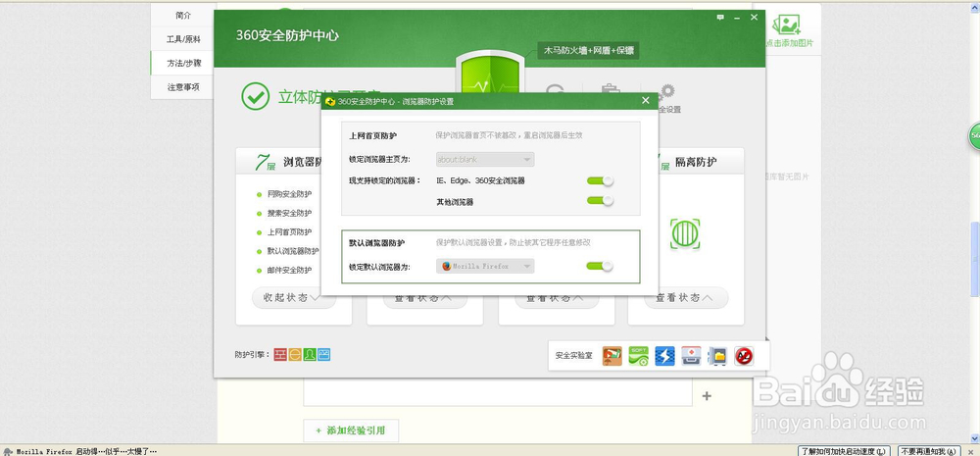Click the blue picture engine icon
980x456 pixels.
coord(323,355)
